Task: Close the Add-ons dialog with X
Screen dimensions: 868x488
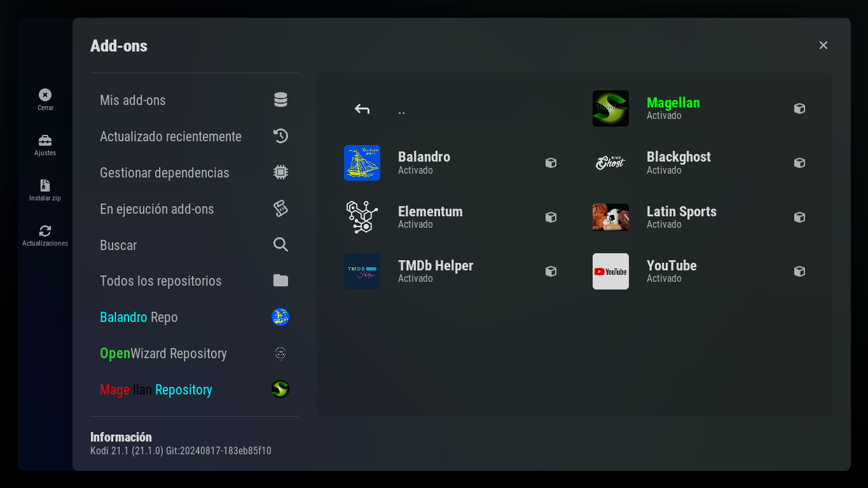Action: point(823,45)
